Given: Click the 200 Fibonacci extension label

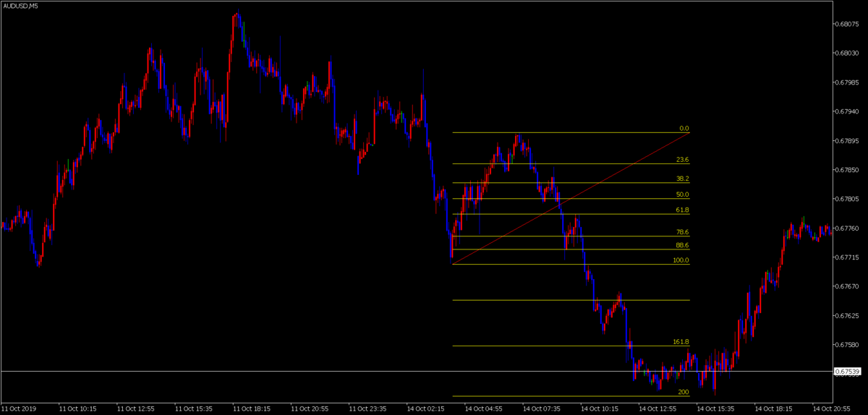Looking at the screenshot, I should [x=684, y=392].
